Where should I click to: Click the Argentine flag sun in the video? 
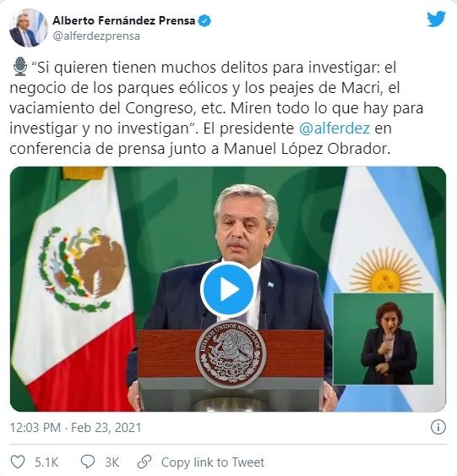pos(385,271)
